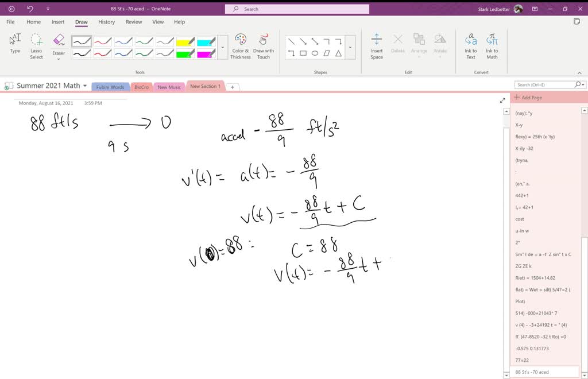Click Insert Space in the Edit group
The width and height of the screenshot is (588, 379).
pos(377,46)
